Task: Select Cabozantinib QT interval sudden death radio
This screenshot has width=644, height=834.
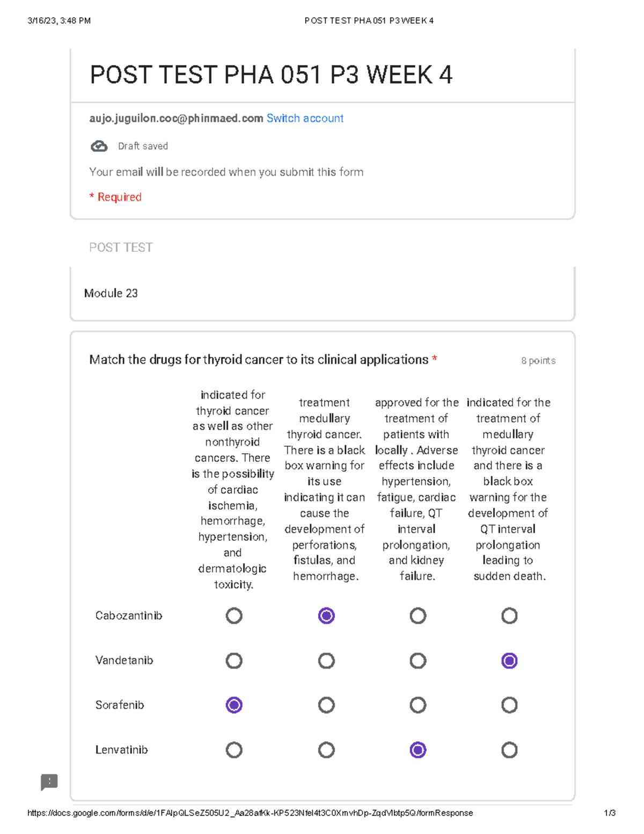Action: click(x=509, y=615)
